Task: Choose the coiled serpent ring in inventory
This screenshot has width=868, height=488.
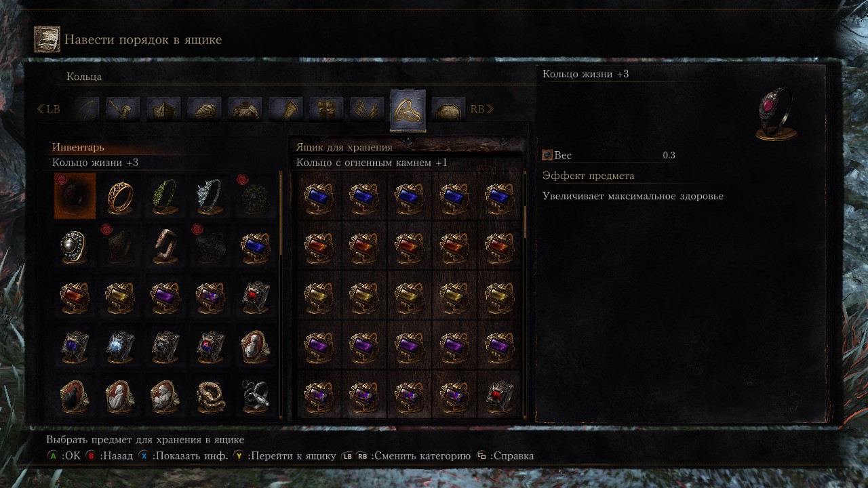Action: (x=210, y=396)
